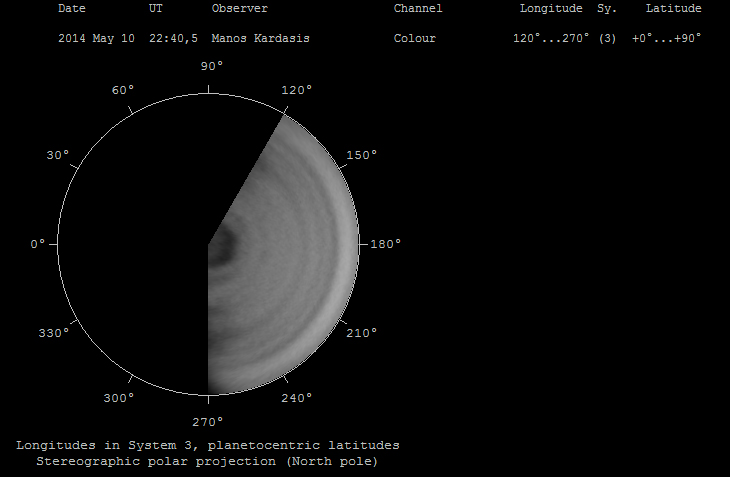Click the caption 'Longitudes in System 3, planetocentric latitudes'
This screenshot has width=730, height=477.
tap(208, 445)
